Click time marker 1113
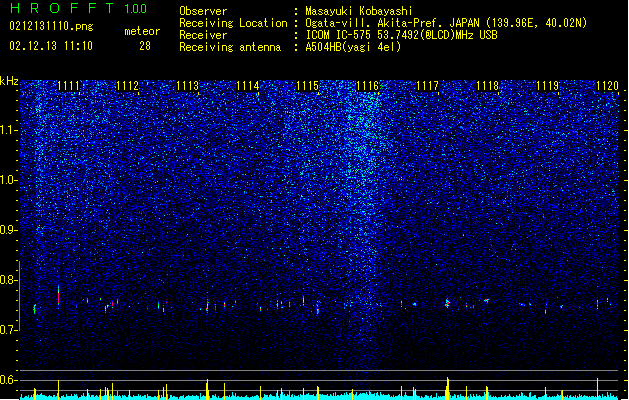This screenshot has height=400, width=629. coord(188,86)
